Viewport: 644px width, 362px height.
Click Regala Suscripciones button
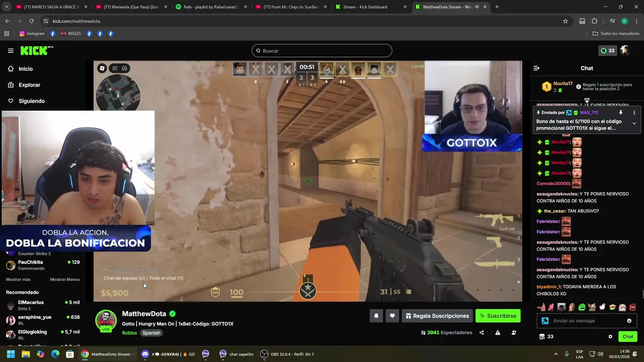coord(437,316)
